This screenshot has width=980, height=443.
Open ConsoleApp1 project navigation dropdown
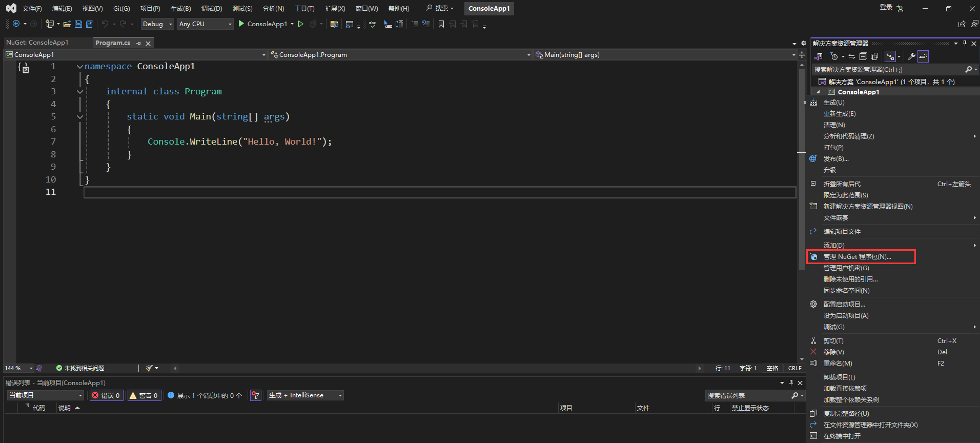pos(136,54)
